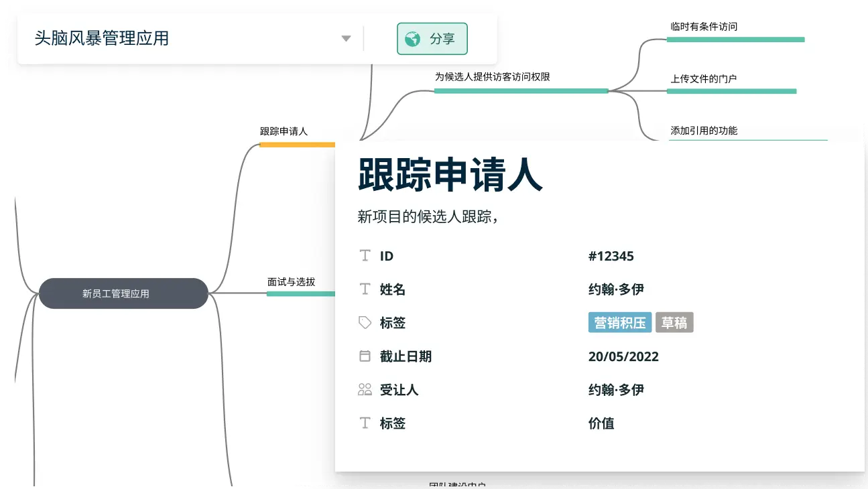Click the green bar under 面试与选拔 branch
Screen dimensions: 868x489
coord(301,293)
